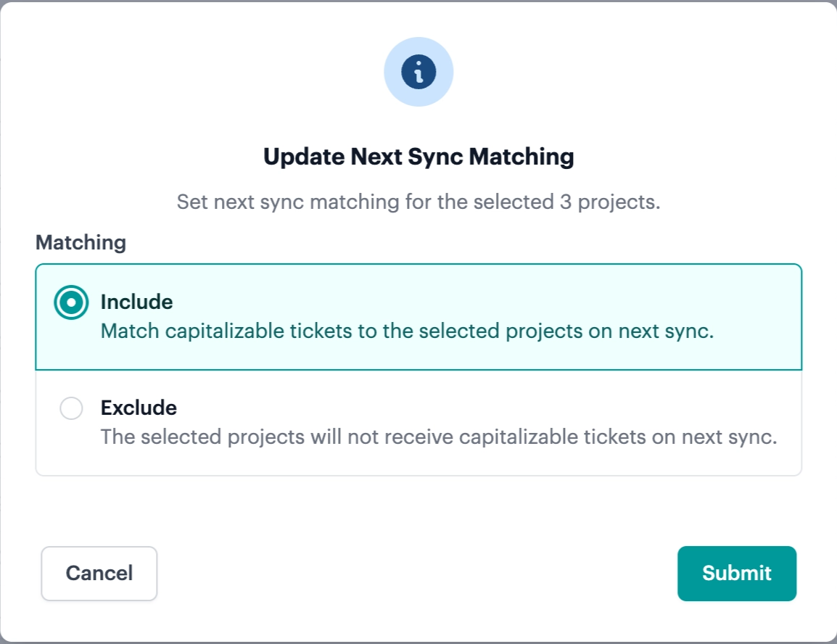Select the Include radio button
Image resolution: width=837 pixels, height=644 pixels.
click(x=71, y=302)
